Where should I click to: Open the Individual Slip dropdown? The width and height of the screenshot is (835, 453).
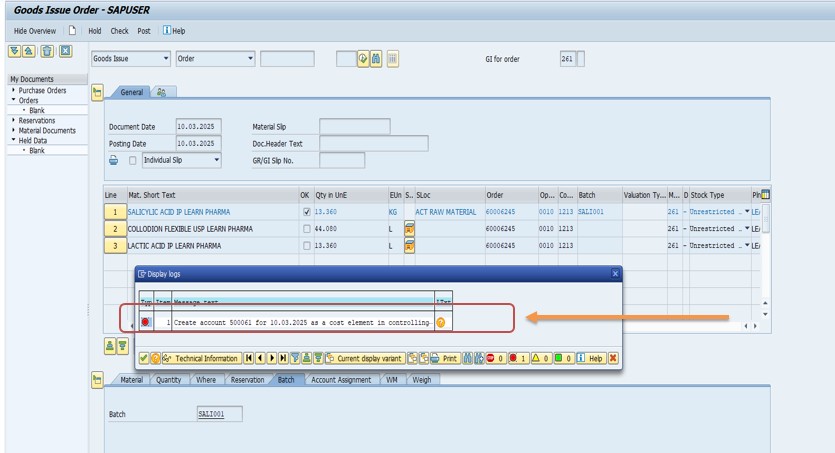[x=216, y=160]
